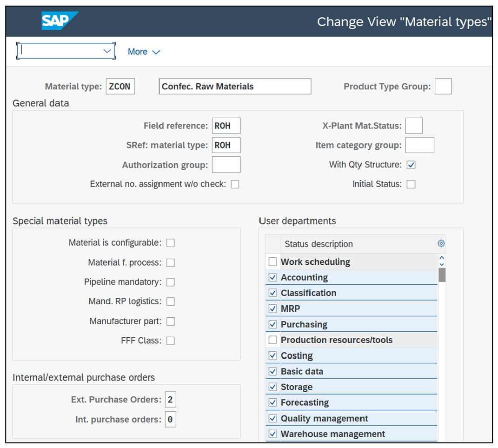Click the Ext. Purchase Orders field
The width and height of the screenshot is (498, 448).
click(x=170, y=399)
